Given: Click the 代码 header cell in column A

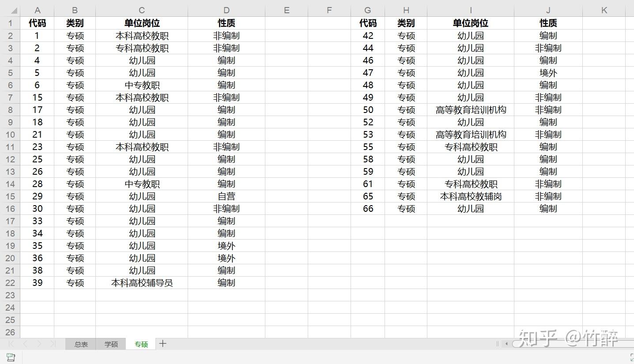Looking at the screenshot, I should click(x=37, y=23).
